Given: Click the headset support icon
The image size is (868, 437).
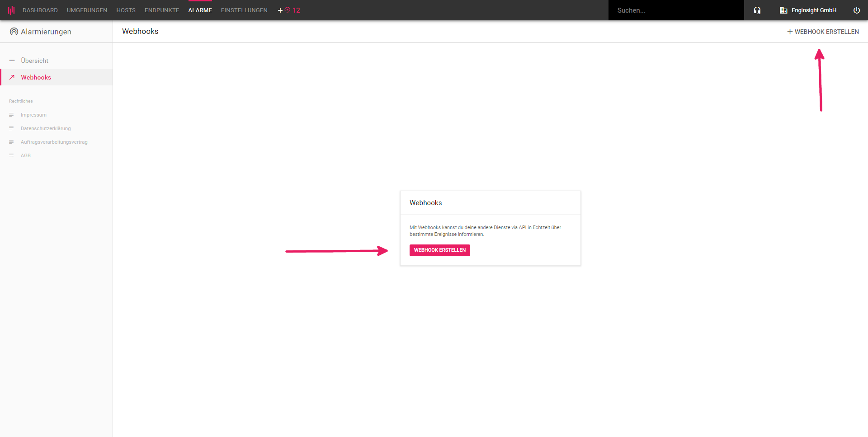Looking at the screenshot, I should coord(757,10).
